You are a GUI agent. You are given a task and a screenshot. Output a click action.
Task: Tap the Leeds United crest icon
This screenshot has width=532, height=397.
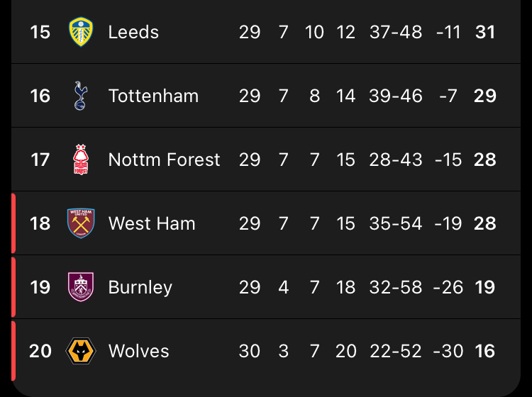click(x=81, y=32)
